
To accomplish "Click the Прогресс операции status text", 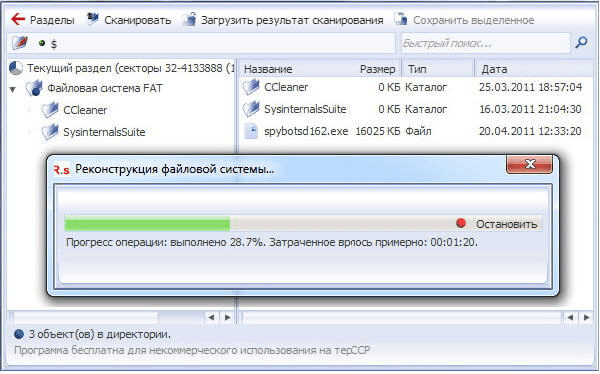I will [x=272, y=242].
